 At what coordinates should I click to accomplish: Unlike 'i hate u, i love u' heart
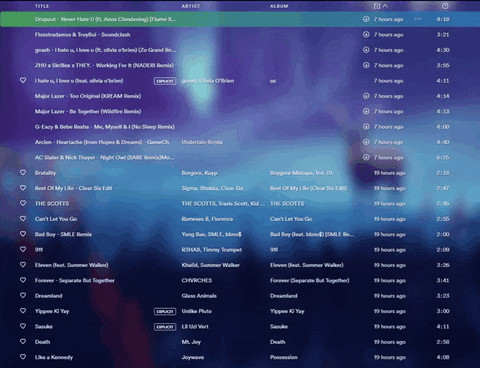click(x=23, y=80)
